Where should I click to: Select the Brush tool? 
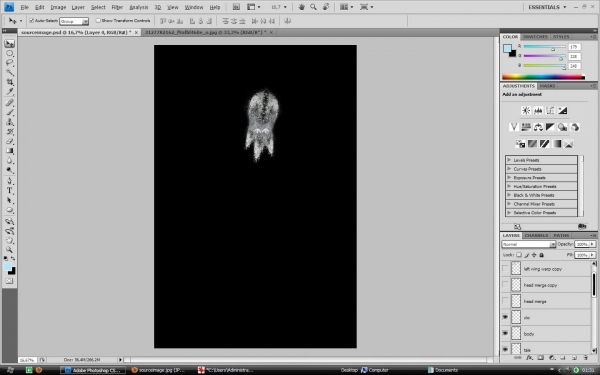point(10,112)
